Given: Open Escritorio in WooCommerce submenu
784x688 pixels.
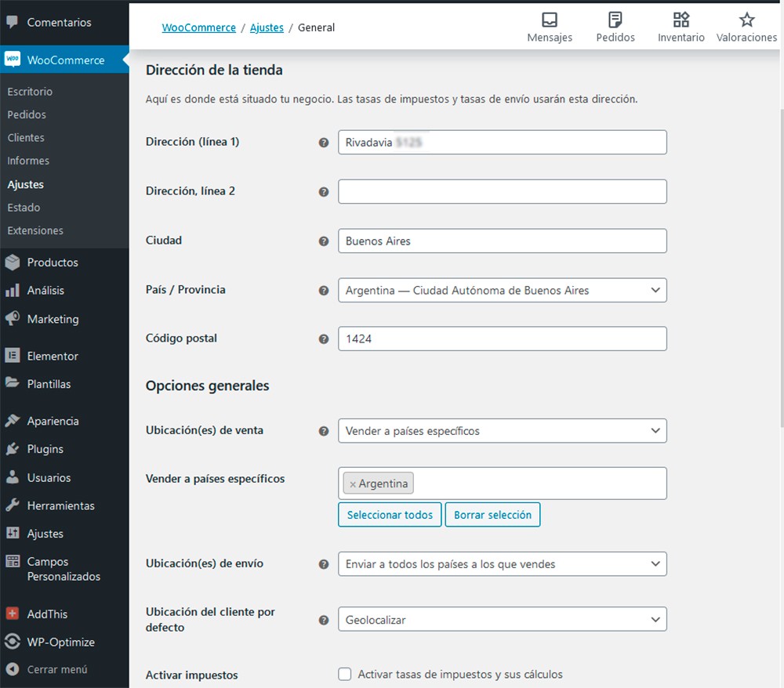Looking at the screenshot, I should (x=30, y=92).
